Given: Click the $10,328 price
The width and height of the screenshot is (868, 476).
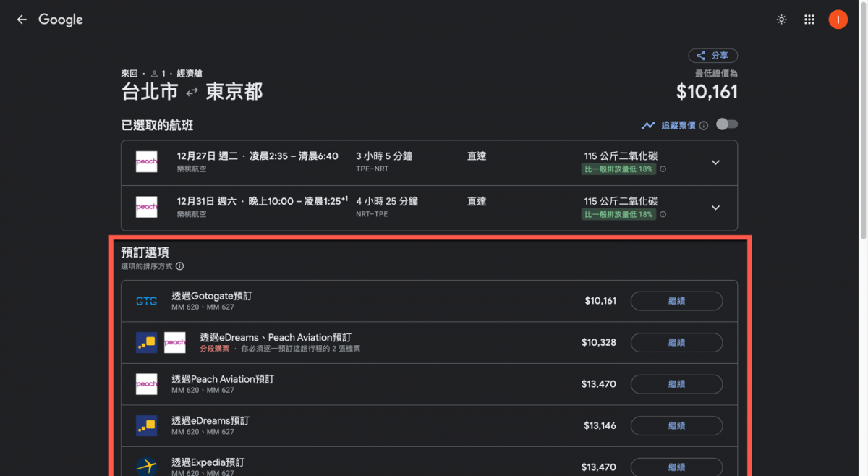Looking at the screenshot, I should (599, 342).
